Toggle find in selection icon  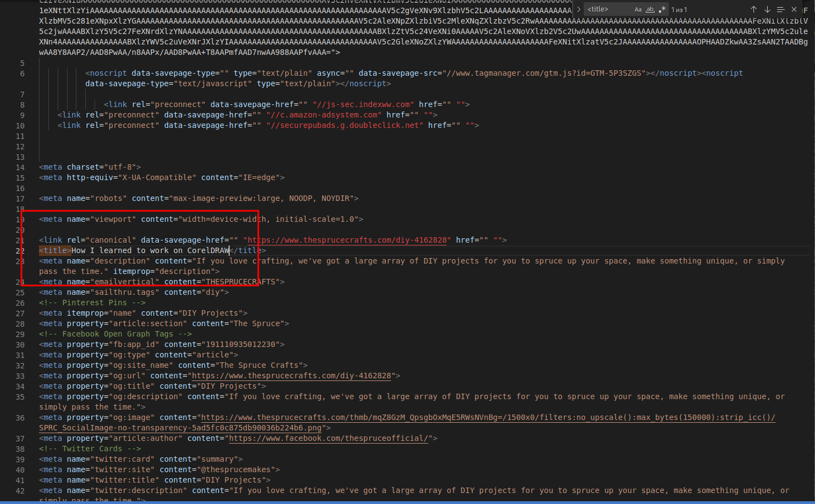pyautogui.click(x=780, y=9)
